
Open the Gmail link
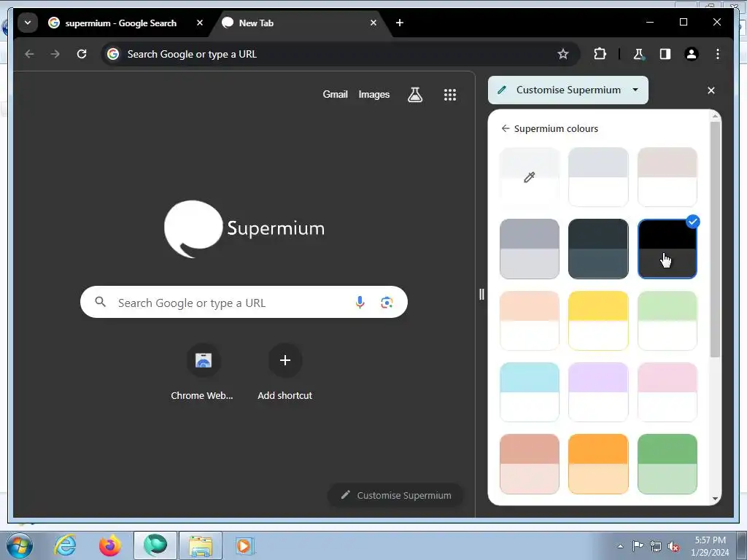point(335,94)
